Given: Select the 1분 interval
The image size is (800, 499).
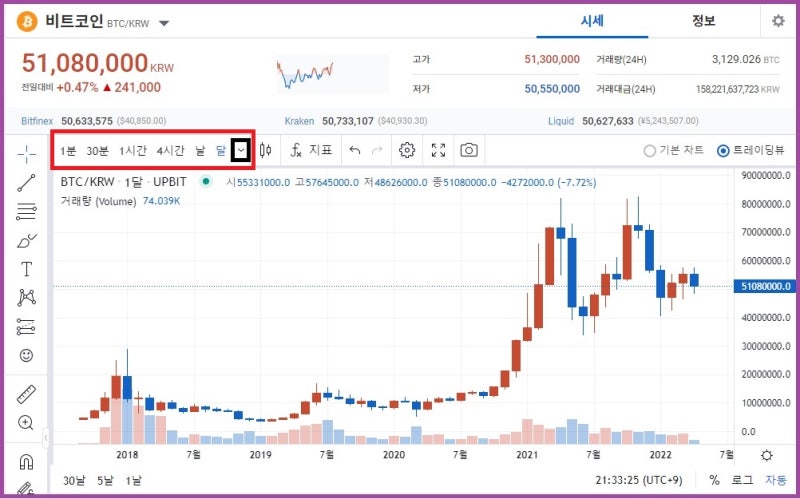Looking at the screenshot, I should (68, 151).
